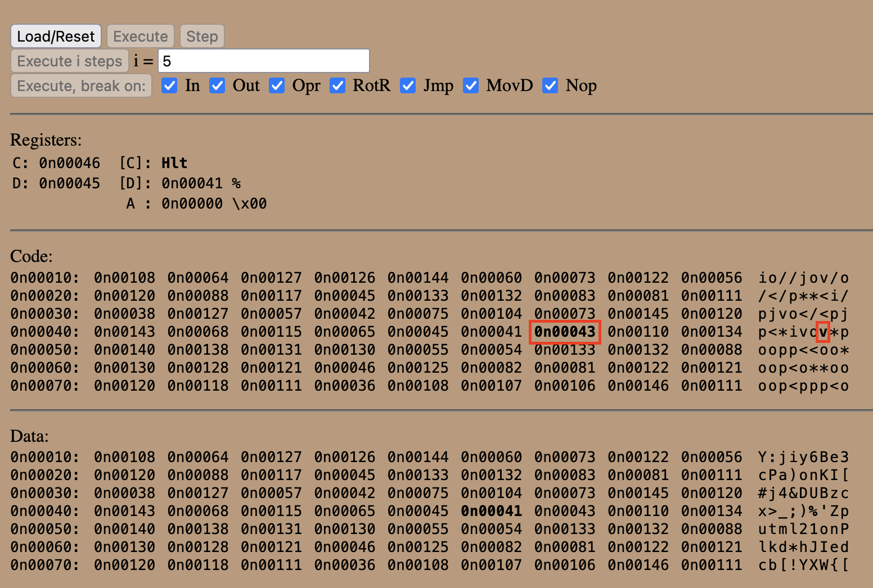The height and width of the screenshot is (588, 873).
Task: Click the Registers: heading
Action: pyautogui.click(x=46, y=140)
